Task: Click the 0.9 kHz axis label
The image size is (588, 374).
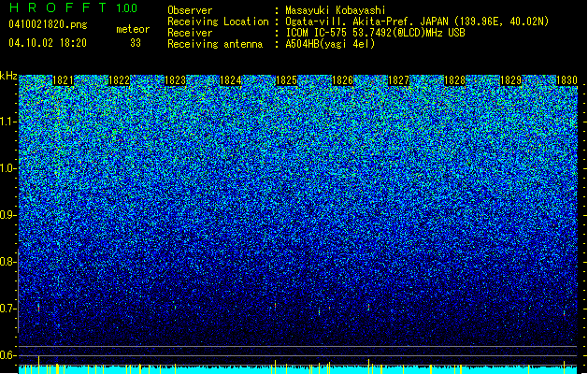Action: click(7, 215)
